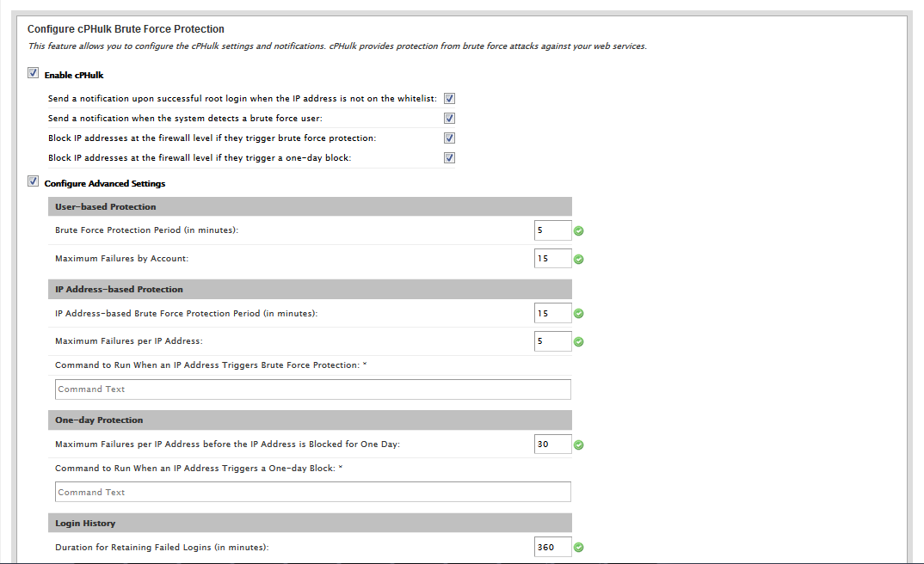Image resolution: width=924 pixels, height=564 pixels.
Task: Click IP Address-based Protection Period field
Action: (x=552, y=313)
